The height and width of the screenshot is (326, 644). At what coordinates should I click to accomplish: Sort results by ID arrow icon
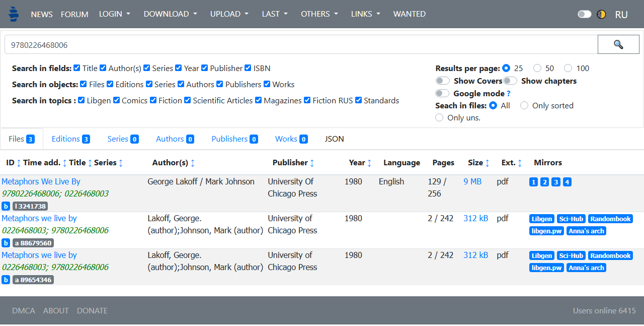coord(19,163)
